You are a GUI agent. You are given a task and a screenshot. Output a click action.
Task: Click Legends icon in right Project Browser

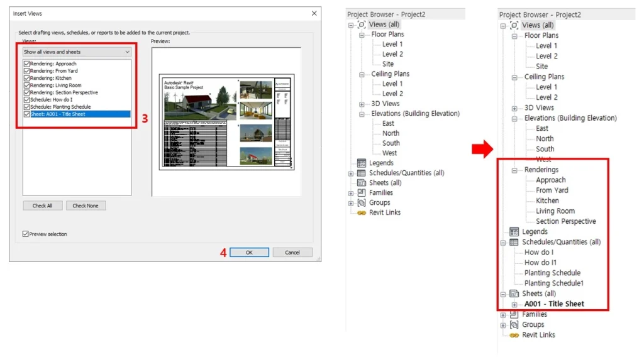(514, 231)
